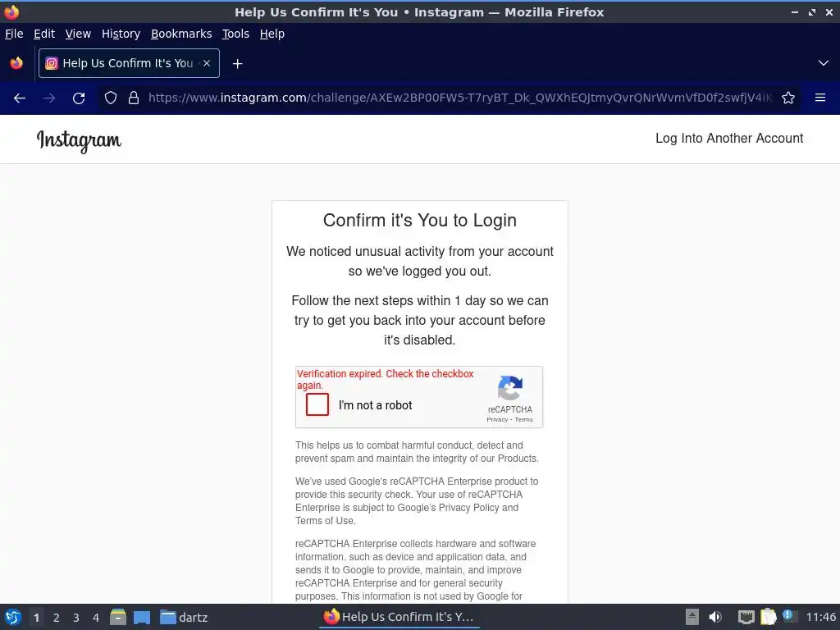
Task: Bookmark this page with star icon
Action: 788,98
